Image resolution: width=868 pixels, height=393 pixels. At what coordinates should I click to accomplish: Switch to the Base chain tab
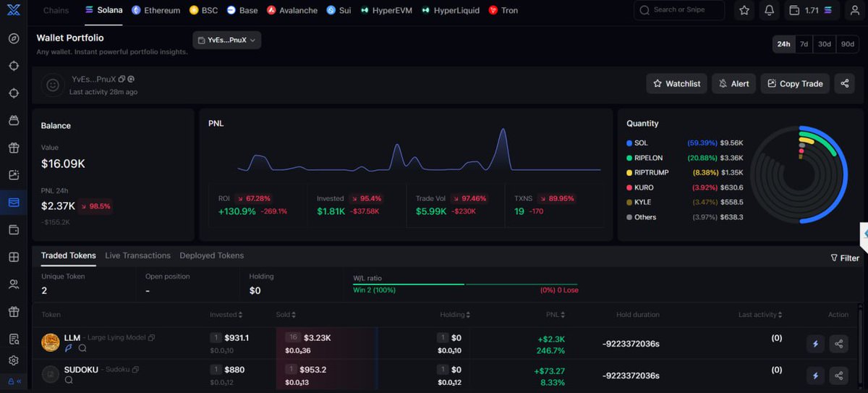click(242, 10)
